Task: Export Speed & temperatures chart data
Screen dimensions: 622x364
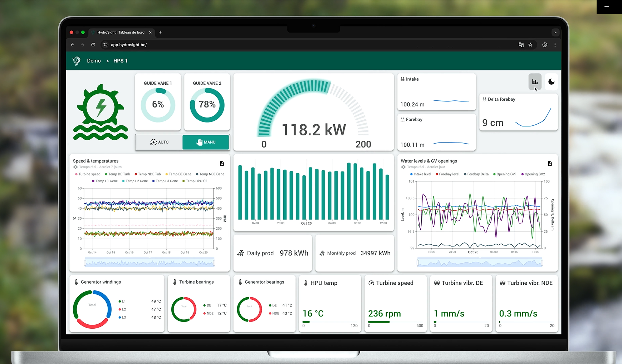Action: [x=222, y=164]
